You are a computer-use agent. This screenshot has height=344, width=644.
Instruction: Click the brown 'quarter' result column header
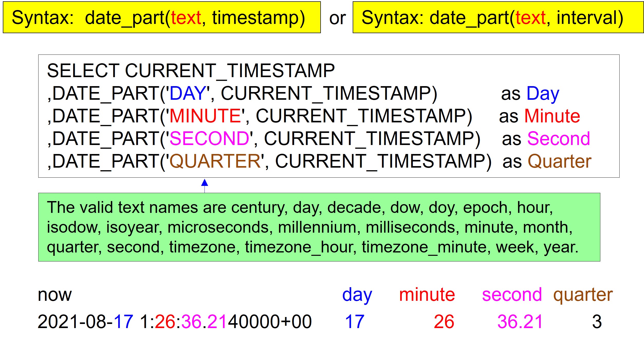tap(583, 295)
